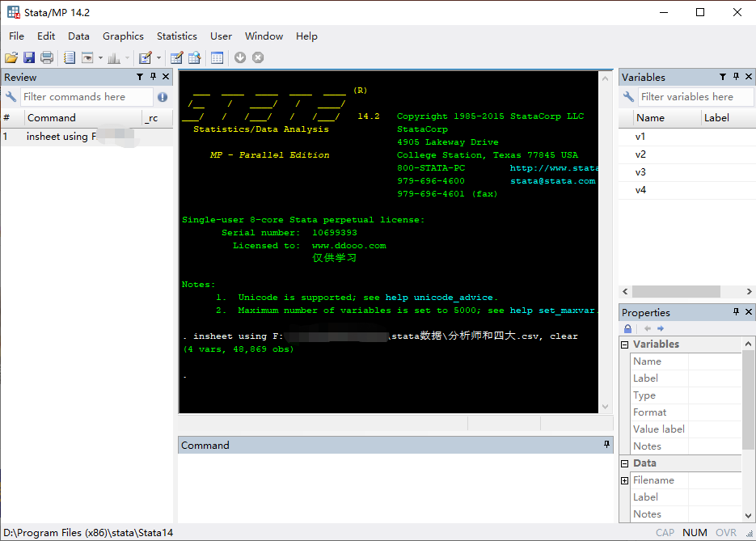Pin the Variables panel
756x541 pixels.
[x=737, y=76]
